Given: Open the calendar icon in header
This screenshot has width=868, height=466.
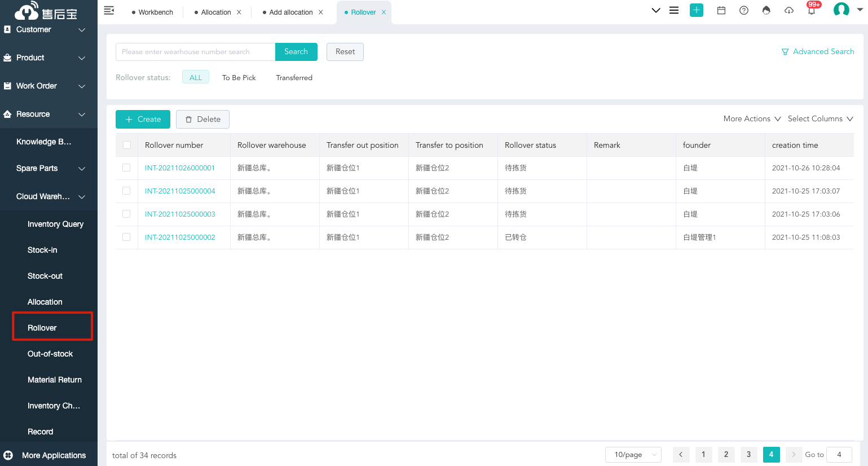Looking at the screenshot, I should (x=721, y=10).
